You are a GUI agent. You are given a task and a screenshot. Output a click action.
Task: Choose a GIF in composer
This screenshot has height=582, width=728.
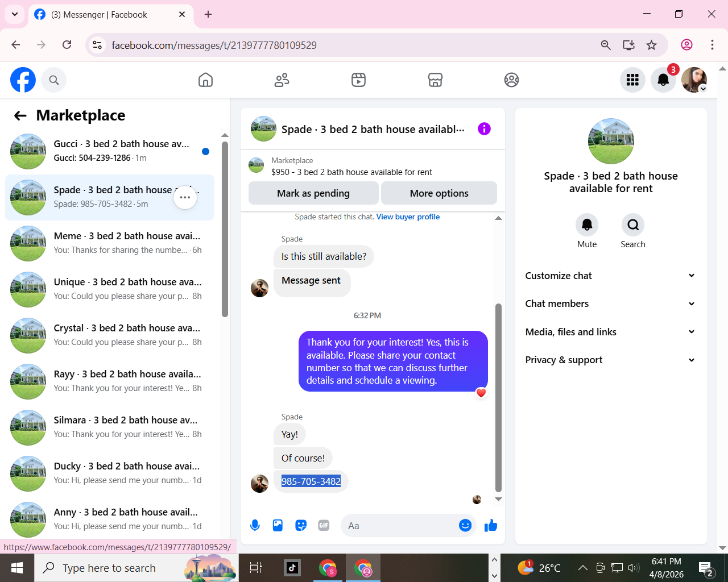[x=324, y=526]
